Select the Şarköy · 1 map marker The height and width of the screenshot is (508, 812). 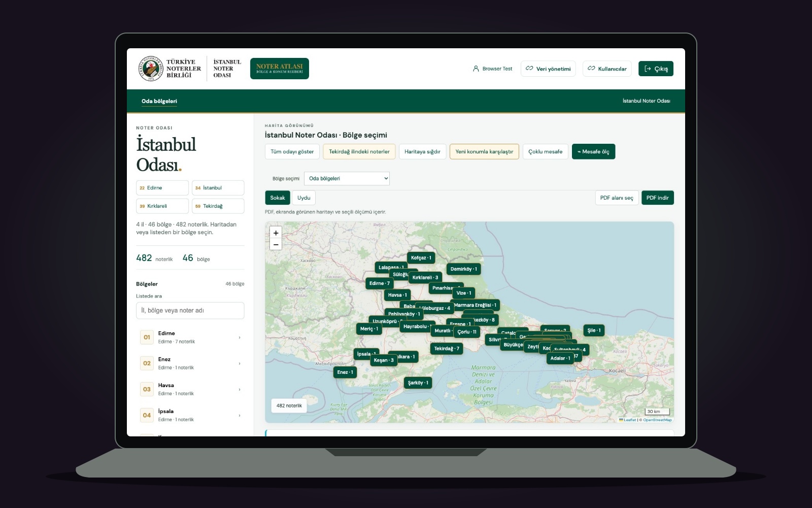click(418, 383)
